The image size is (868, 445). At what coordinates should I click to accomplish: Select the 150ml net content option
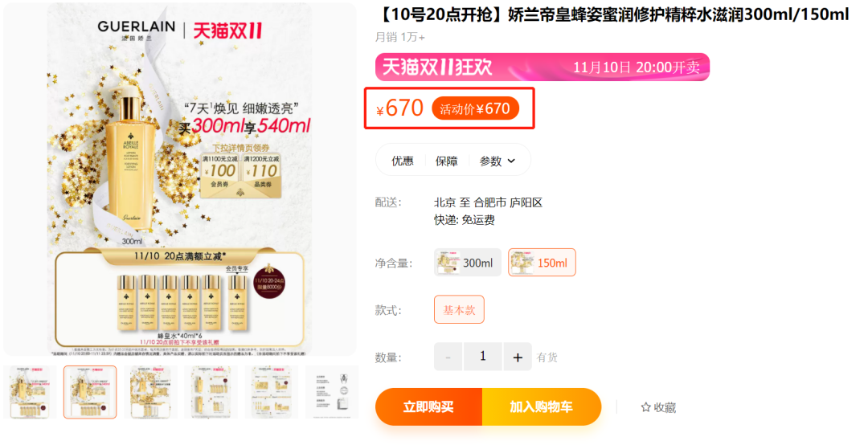542,263
